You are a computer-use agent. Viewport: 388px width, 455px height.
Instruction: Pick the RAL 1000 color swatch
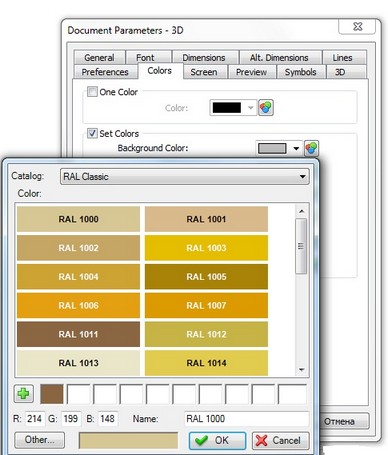pos(78,219)
